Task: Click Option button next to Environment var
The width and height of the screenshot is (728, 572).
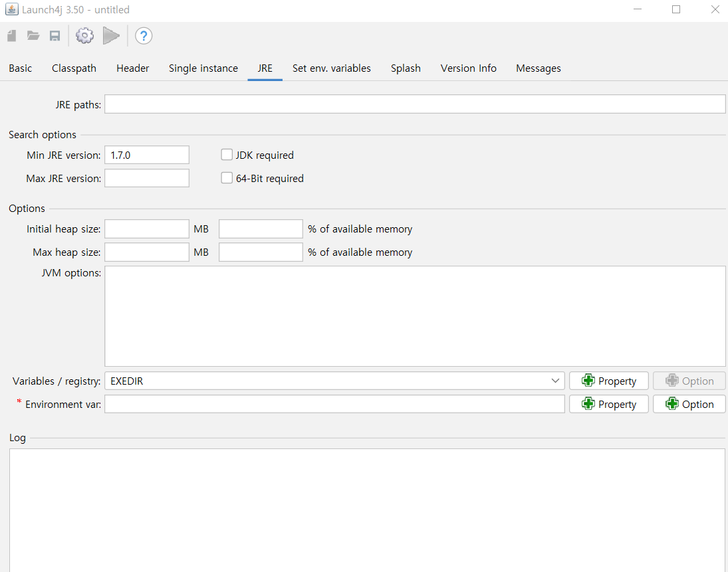Action: tap(689, 404)
